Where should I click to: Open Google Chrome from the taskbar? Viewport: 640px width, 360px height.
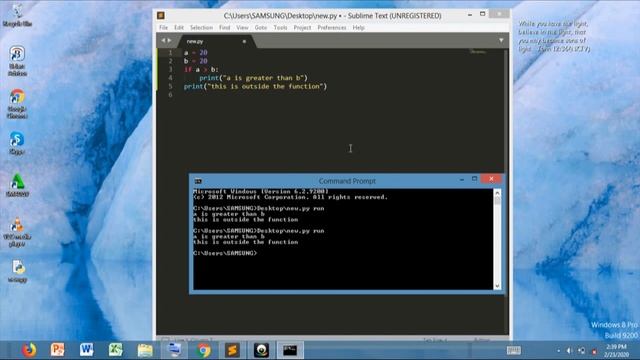coord(203,350)
